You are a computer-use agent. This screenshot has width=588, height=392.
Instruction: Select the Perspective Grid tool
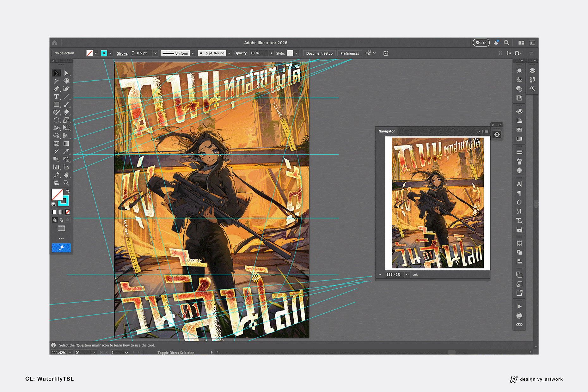66,136
